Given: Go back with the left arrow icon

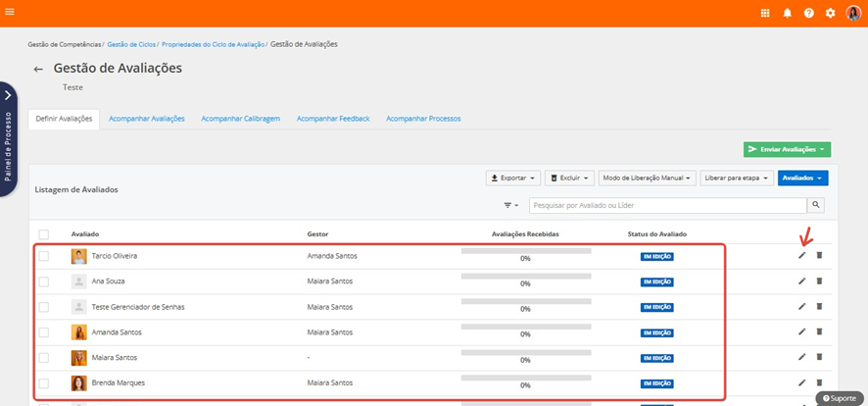Looking at the screenshot, I should coord(38,70).
